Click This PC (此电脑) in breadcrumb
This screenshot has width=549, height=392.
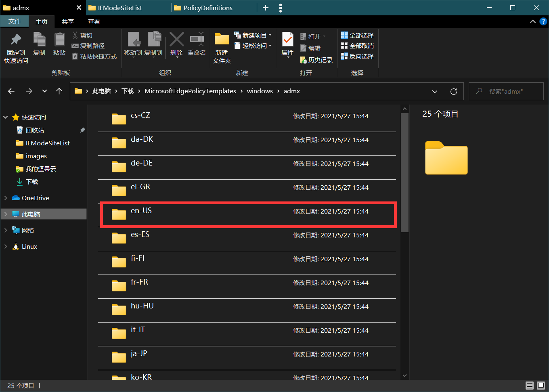click(x=101, y=91)
